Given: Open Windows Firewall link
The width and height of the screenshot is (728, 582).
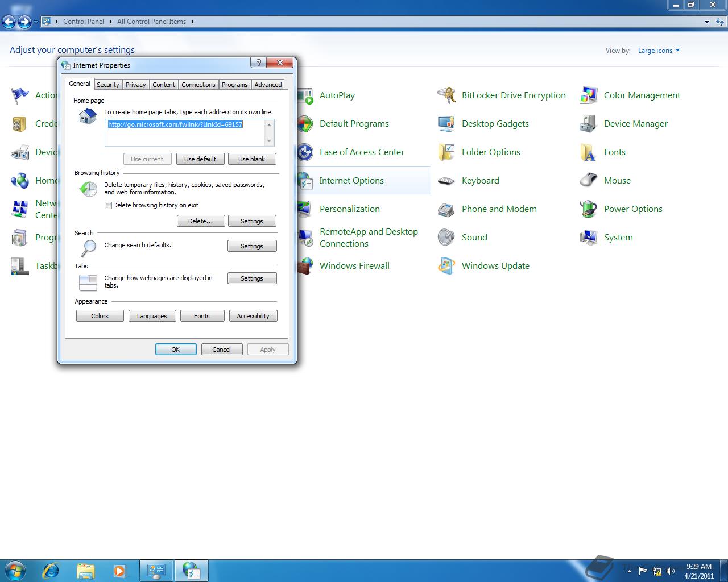Looking at the screenshot, I should pyautogui.click(x=354, y=266).
